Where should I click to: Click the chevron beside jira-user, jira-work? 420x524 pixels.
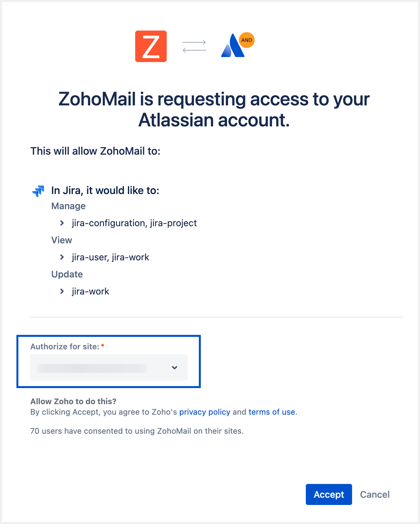(62, 257)
